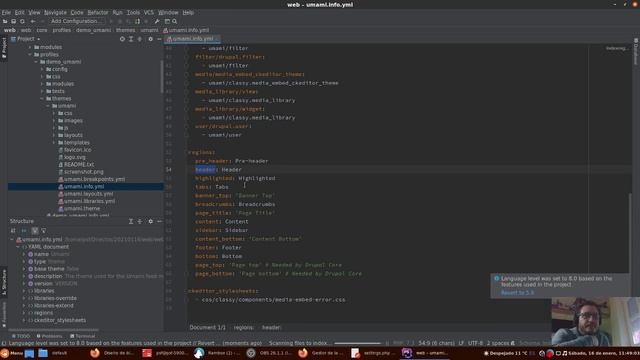Click the Back navigation arrow in toolbar

[x=33, y=21]
